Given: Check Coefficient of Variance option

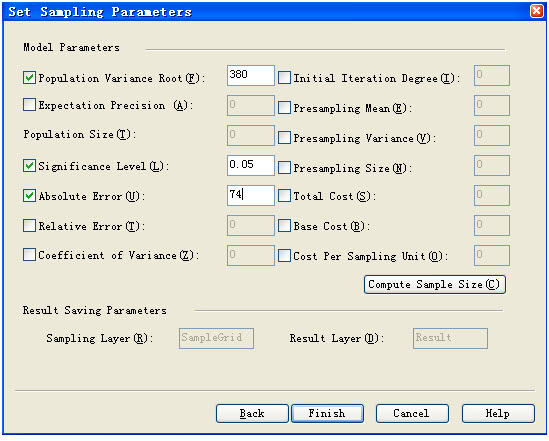Looking at the screenshot, I should (29, 255).
